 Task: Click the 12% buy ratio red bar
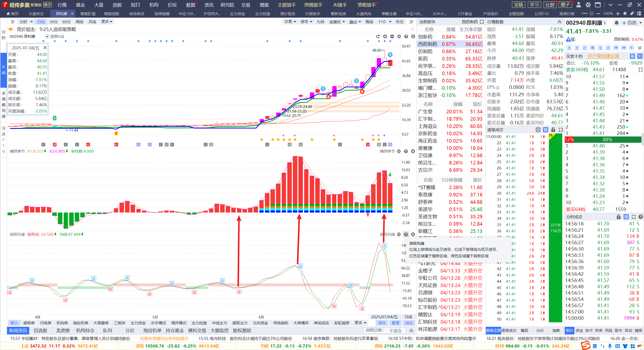[569, 139]
